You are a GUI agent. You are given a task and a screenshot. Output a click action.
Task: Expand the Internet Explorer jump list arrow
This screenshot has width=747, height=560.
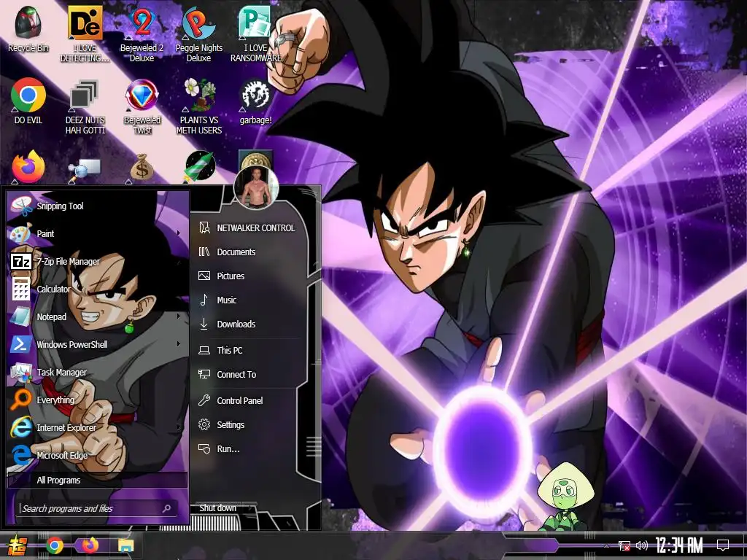(179, 427)
